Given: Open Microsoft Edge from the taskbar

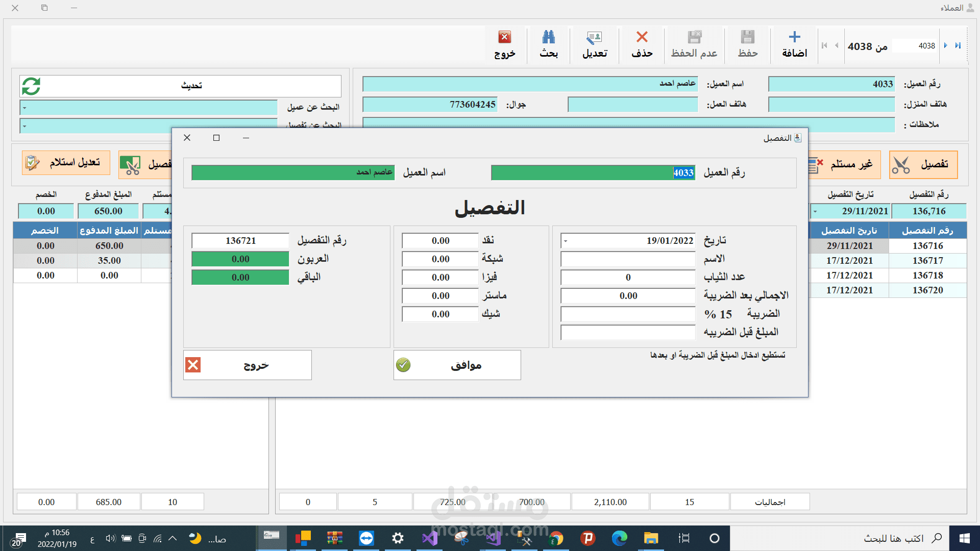Looking at the screenshot, I should click(x=619, y=538).
